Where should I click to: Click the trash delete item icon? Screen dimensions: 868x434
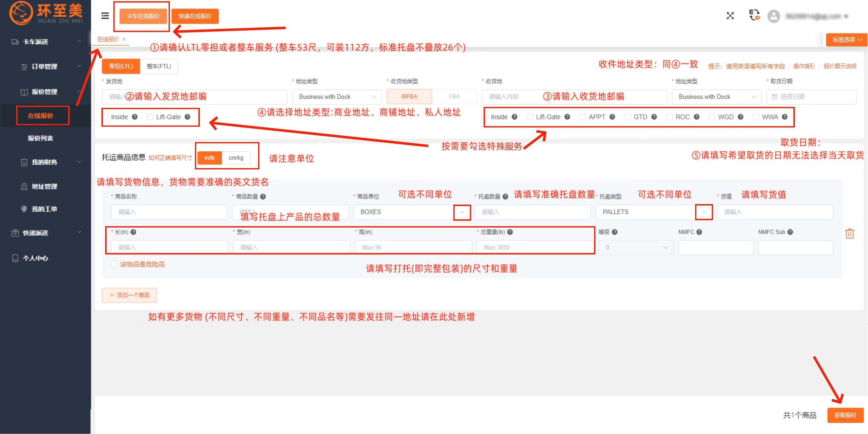click(x=849, y=234)
